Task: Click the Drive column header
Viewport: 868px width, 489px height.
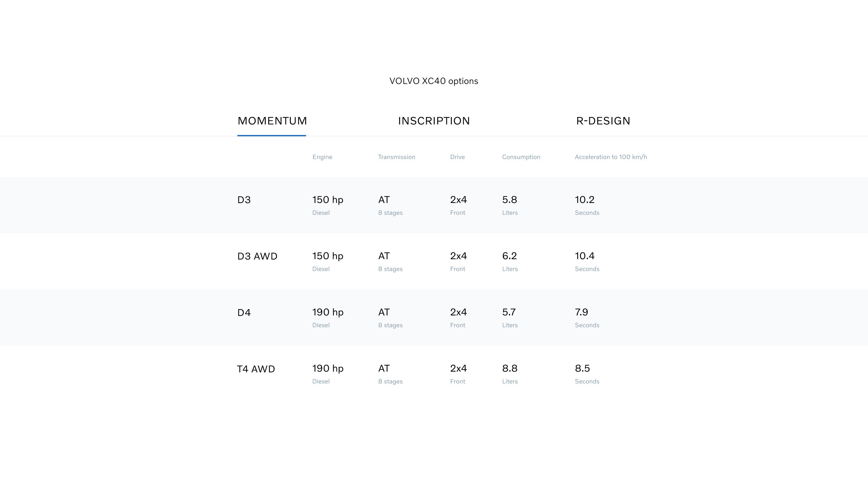Action: (457, 157)
